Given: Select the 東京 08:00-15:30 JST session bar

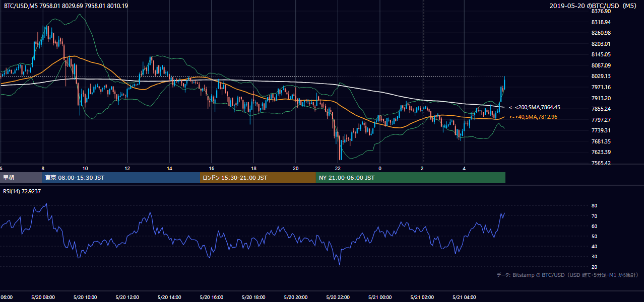Looking at the screenshot, I should tap(121, 178).
